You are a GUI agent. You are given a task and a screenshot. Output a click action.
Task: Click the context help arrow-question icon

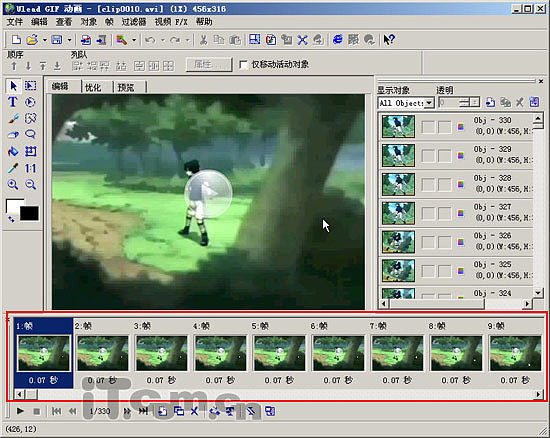(388, 40)
